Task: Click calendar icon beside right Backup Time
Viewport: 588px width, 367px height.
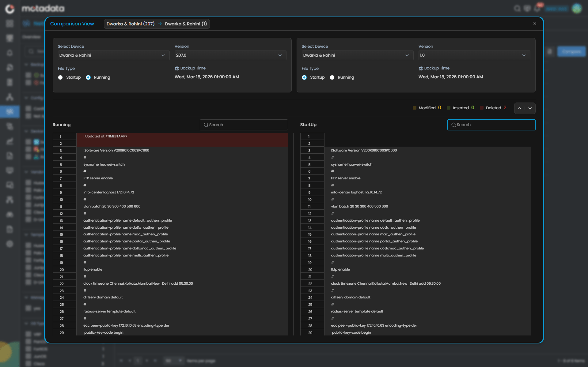Action: 421,69
